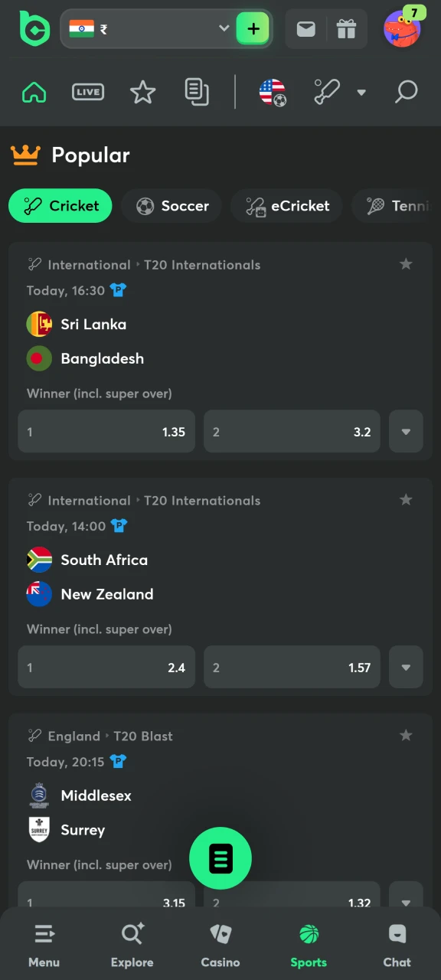441x980 pixels.
Task: Open the search magnifier icon
Action: pos(406,92)
